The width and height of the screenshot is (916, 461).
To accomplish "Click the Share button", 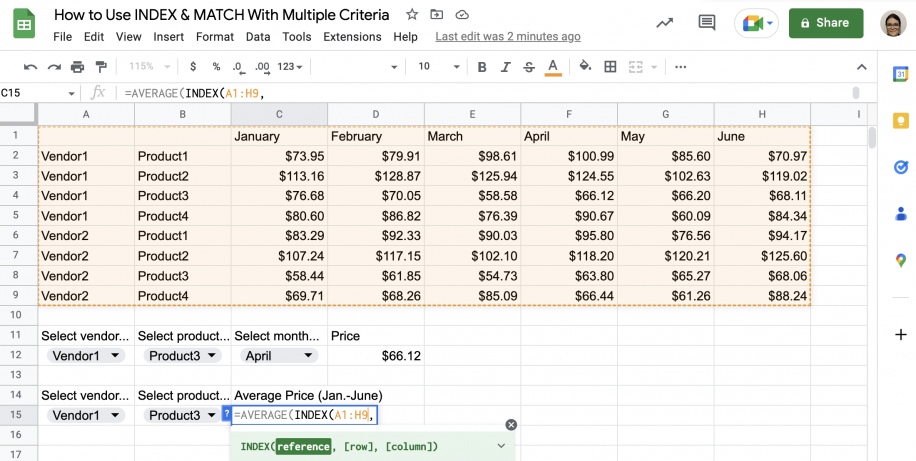I will (826, 23).
